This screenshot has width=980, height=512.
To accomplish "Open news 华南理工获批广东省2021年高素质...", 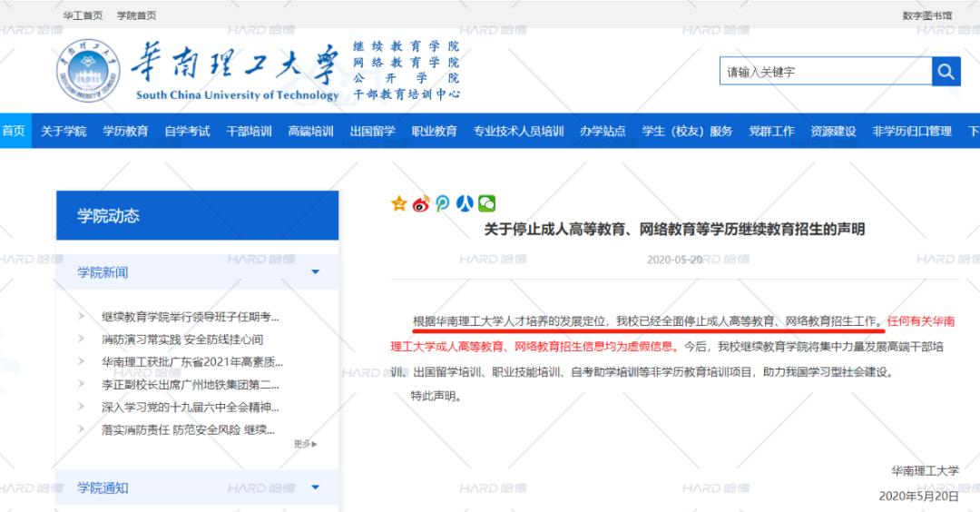I will pos(191,361).
